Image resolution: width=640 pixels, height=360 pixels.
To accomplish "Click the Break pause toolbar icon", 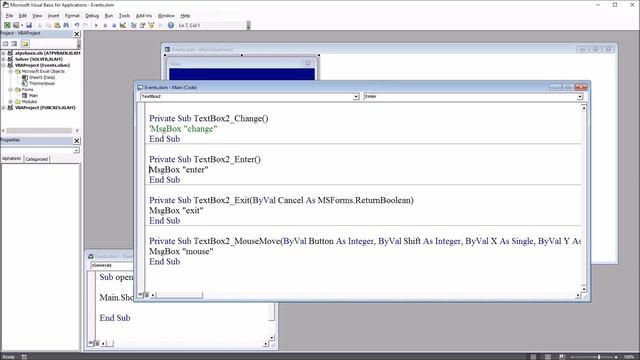I will pyautogui.click(x=105, y=25).
